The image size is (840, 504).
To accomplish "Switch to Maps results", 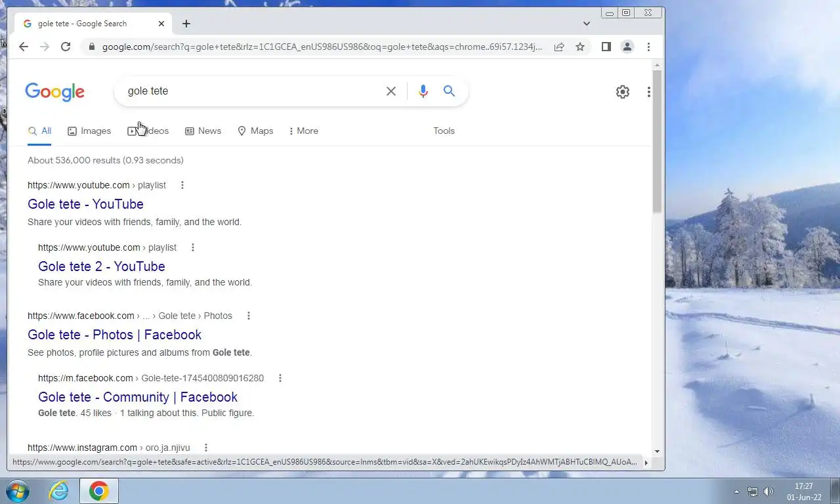I will (255, 131).
